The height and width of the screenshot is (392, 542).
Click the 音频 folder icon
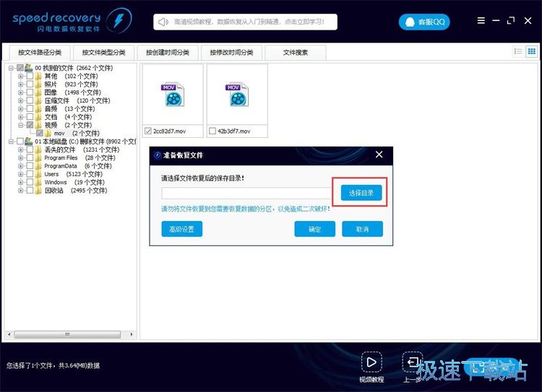(38, 109)
